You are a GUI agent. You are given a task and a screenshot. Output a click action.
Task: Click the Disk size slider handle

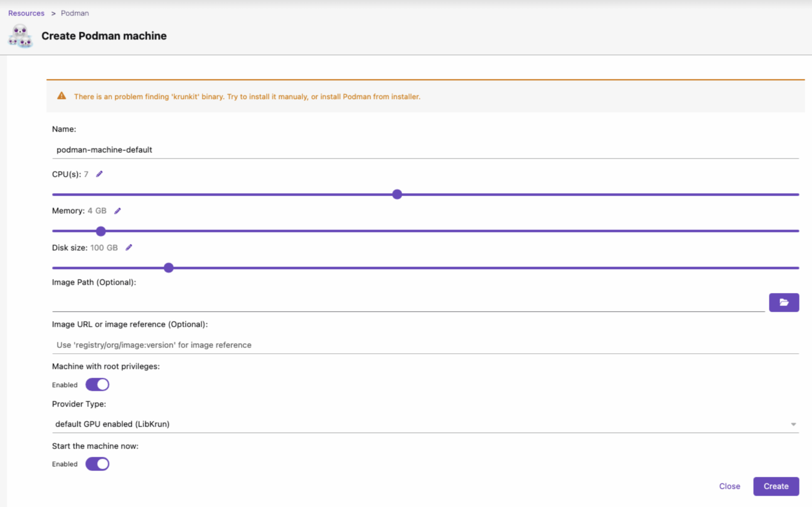(x=168, y=268)
